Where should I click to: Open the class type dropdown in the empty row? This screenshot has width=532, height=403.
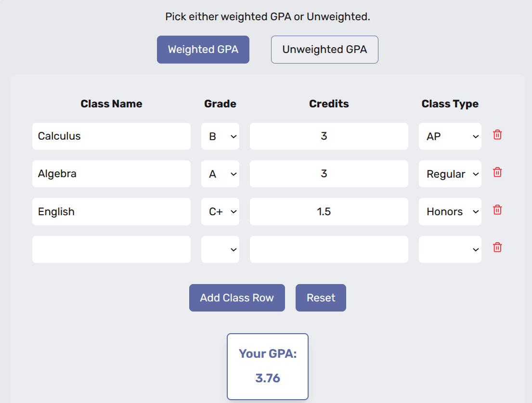(450, 249)
